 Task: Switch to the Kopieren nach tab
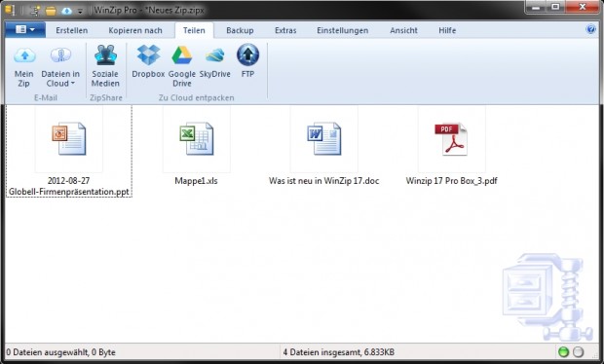[x=135, y=30]
